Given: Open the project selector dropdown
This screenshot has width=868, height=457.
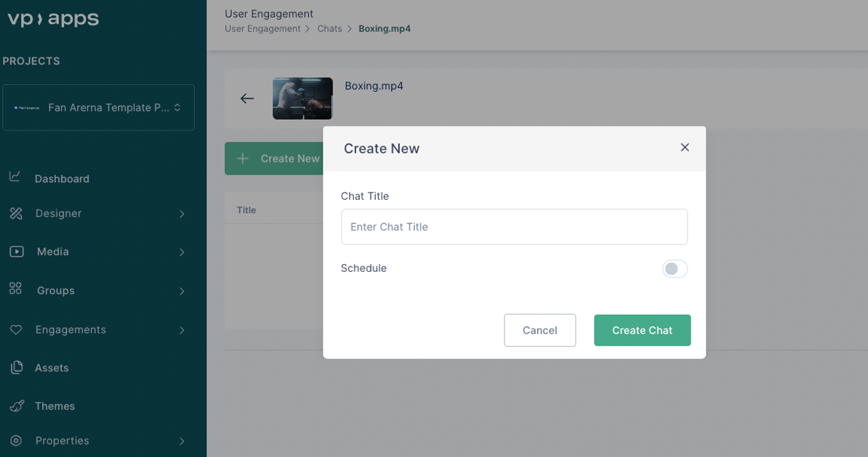Looking at the screenshot, I should point(99,108).
